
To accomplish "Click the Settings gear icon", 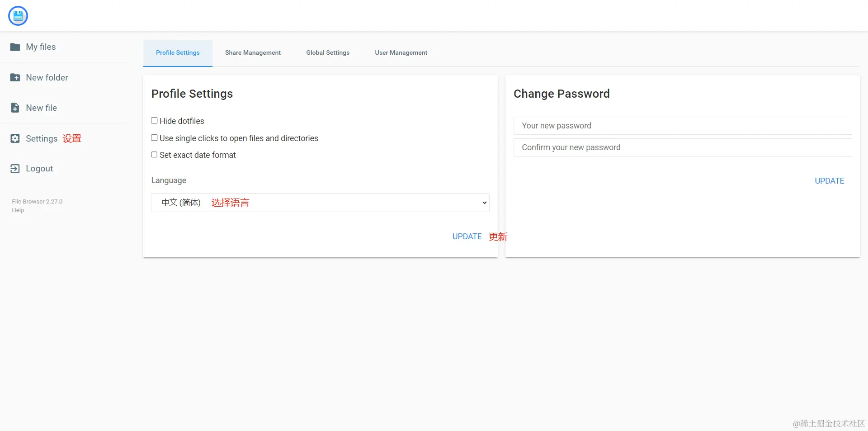I will coord(15,138).
